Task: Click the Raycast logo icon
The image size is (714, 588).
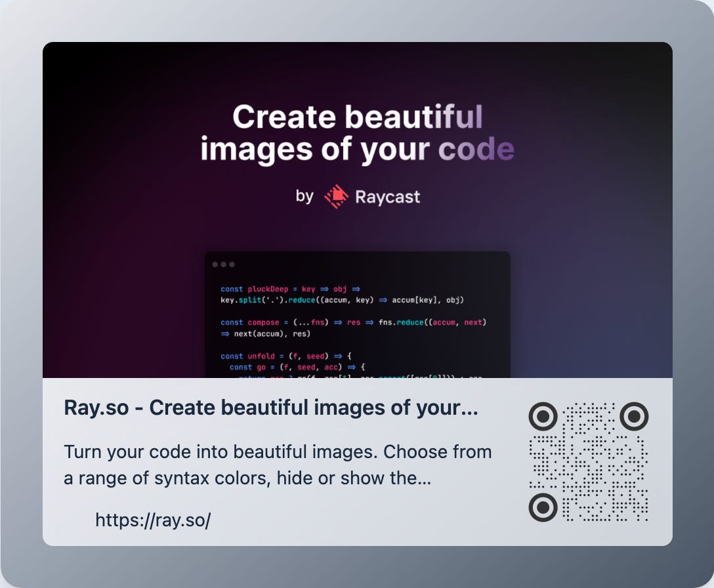Action: click(x=337, y=197)
